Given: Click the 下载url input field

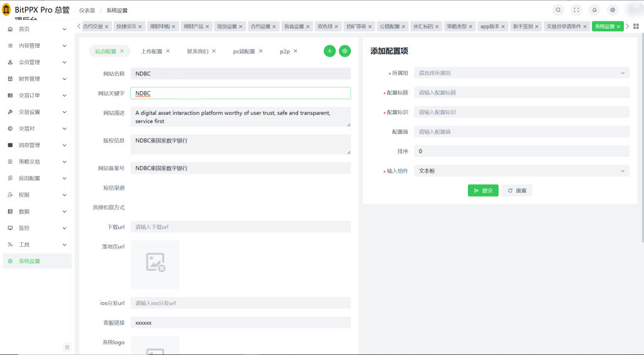Looking at the screenshot, I should (x=241, y=227).
